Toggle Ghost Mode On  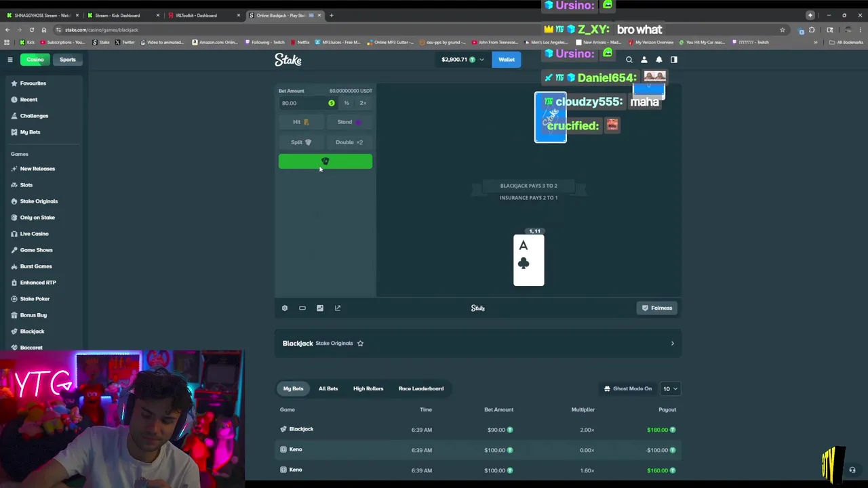(628, 389)
